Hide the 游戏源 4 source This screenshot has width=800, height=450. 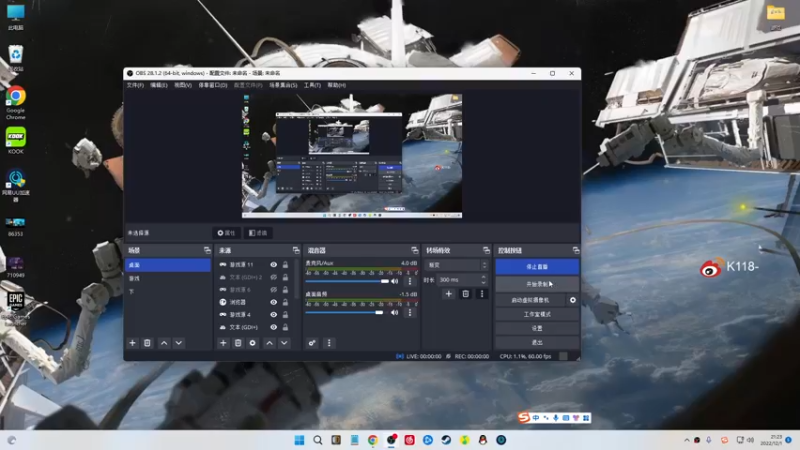pyautogui.click(x=273, y=314)
